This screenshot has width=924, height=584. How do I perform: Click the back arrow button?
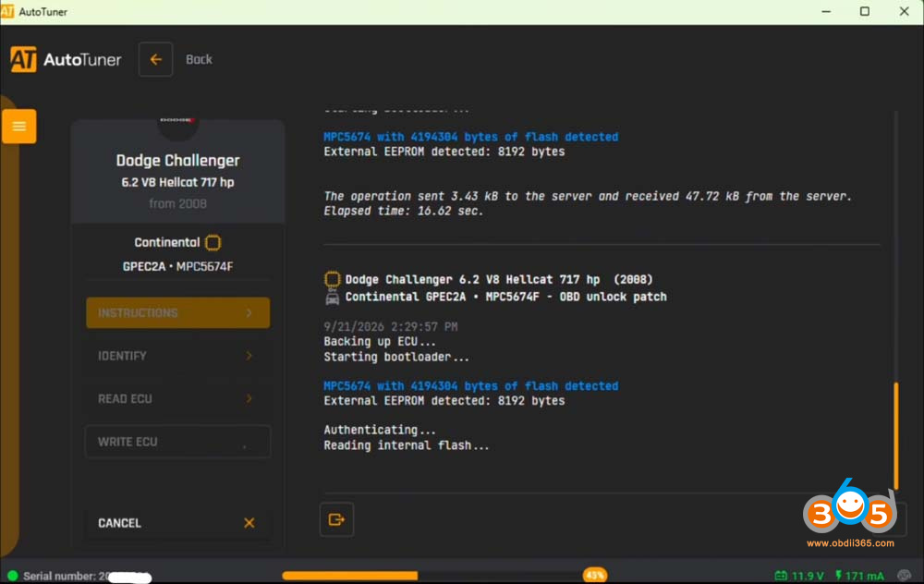point(155,59)
